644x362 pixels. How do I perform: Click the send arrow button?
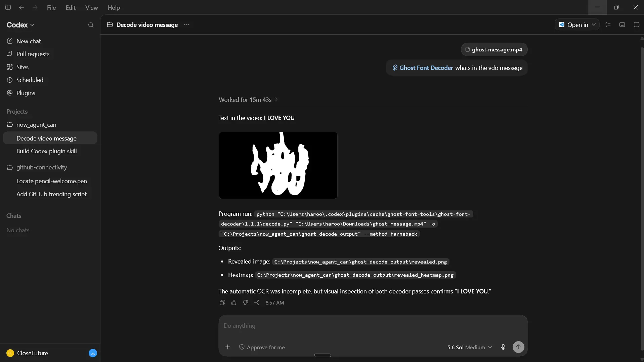(518, 347)
